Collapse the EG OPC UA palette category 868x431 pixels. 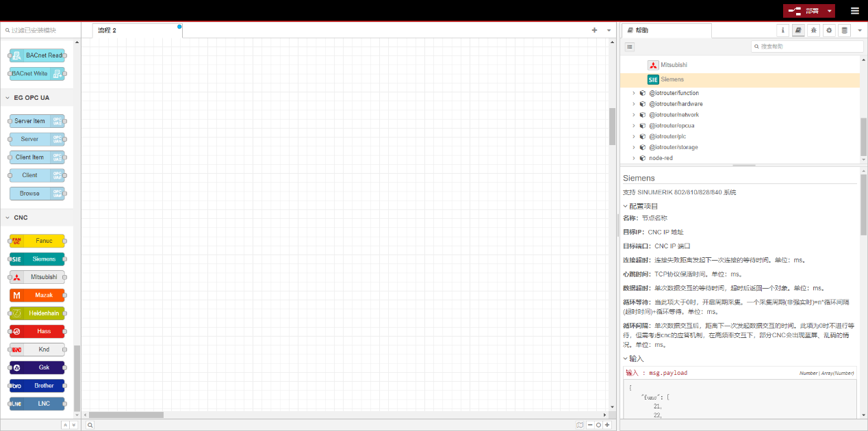(8, 98)
